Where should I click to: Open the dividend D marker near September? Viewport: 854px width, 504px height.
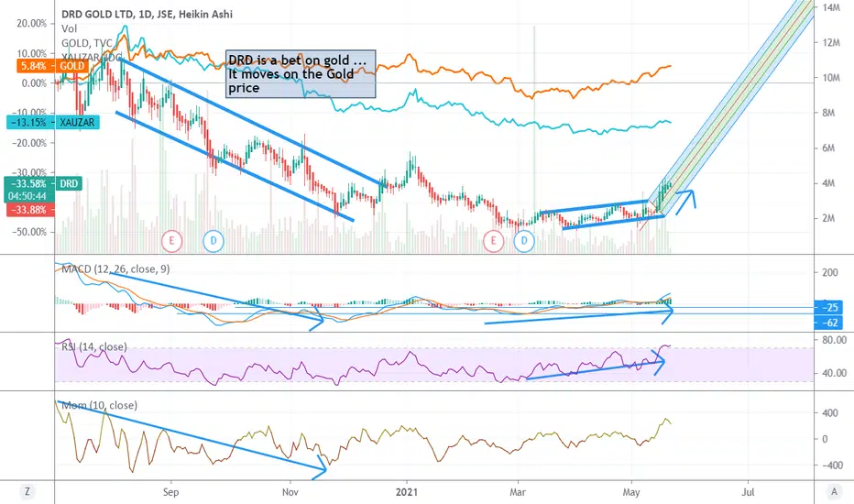(213, 241)
